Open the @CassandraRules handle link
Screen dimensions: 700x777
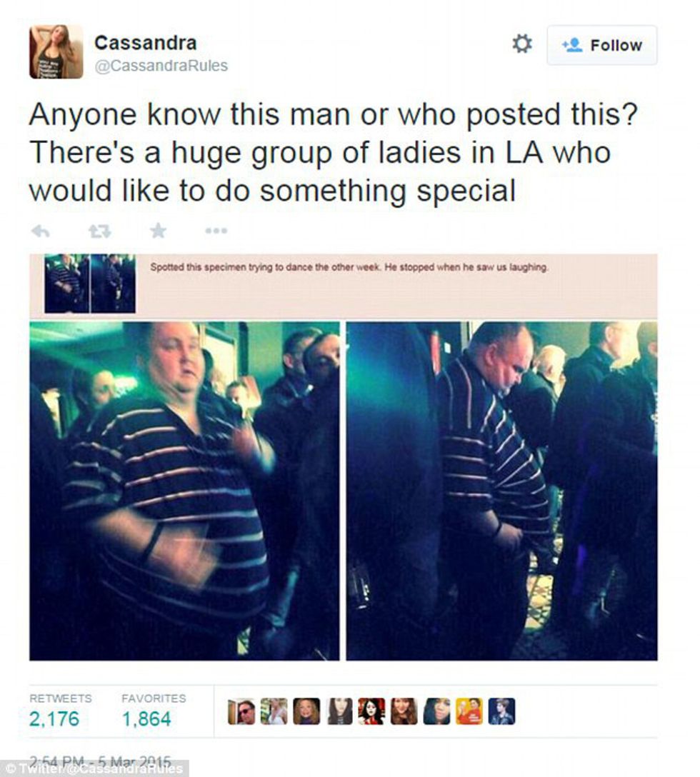(x=161, y=66)
